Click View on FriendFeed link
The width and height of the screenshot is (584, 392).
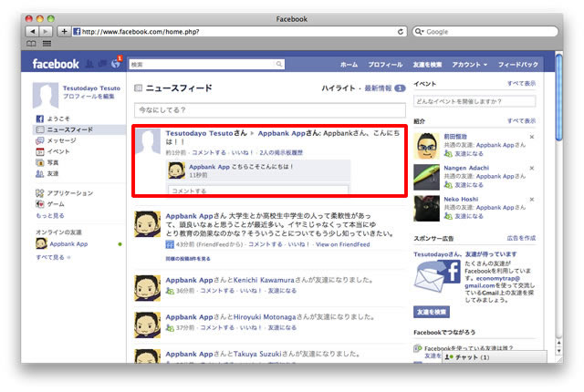click(x=343, y=244)
